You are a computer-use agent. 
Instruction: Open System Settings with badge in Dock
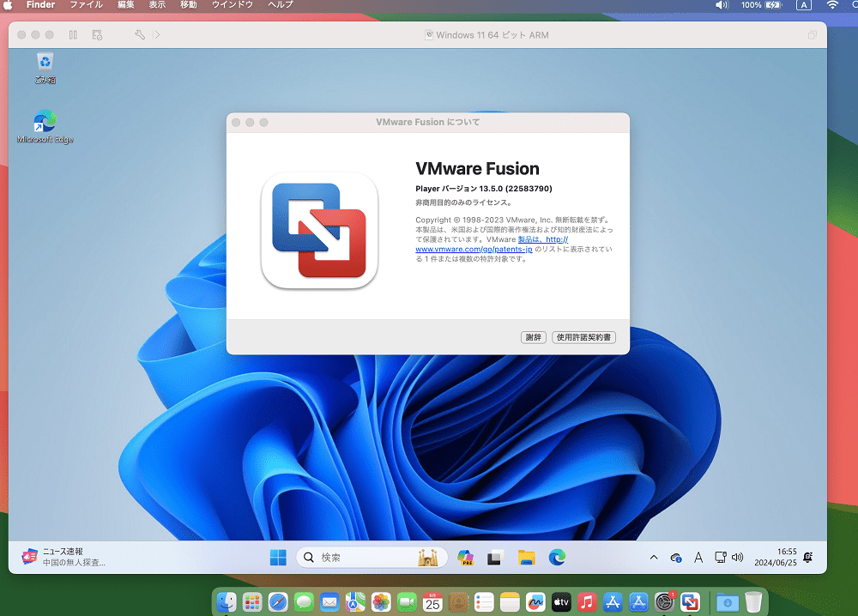point(664,603)
